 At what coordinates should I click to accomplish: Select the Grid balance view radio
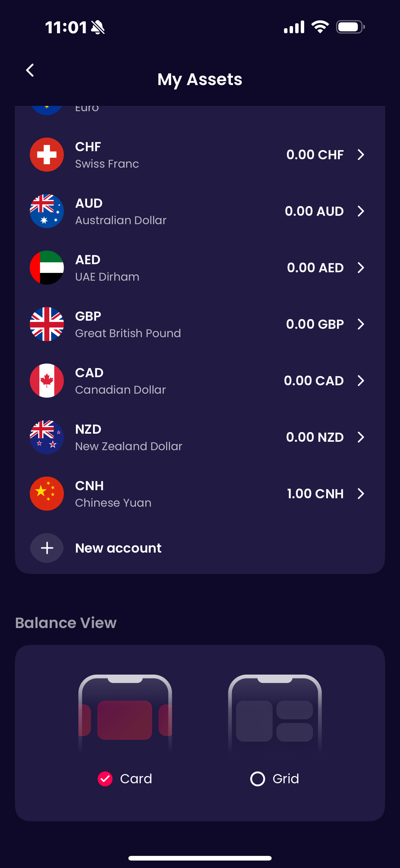(258, 779)
